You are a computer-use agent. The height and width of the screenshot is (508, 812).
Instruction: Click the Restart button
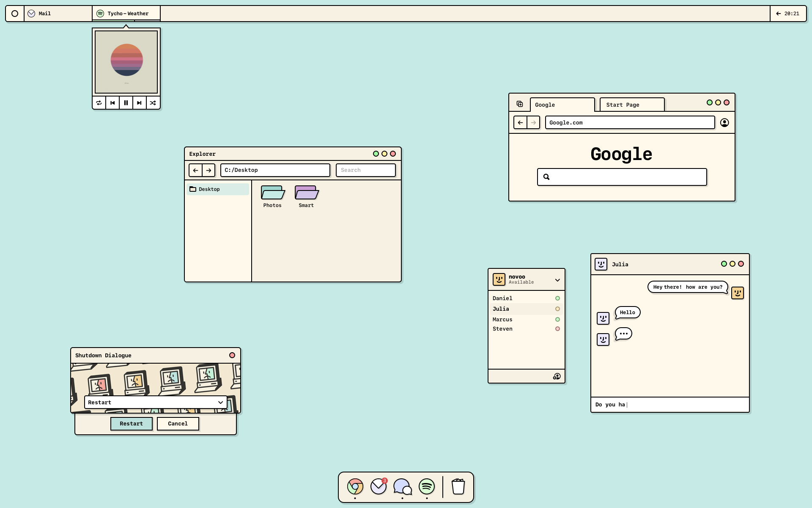[132, 424]
